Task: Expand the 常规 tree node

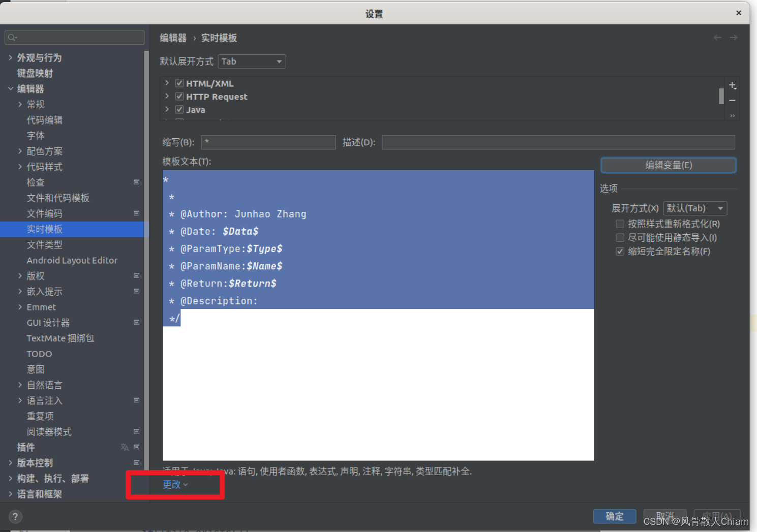Action: coord(20,104)
